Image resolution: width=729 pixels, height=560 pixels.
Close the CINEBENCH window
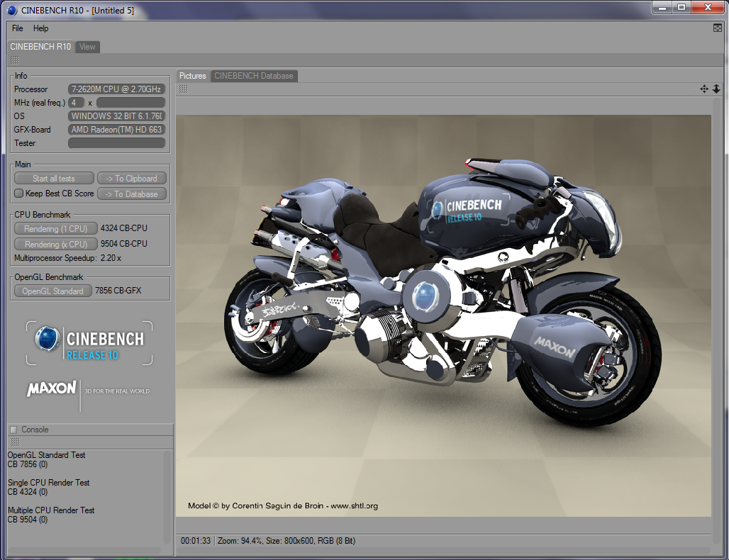(708, 7)
